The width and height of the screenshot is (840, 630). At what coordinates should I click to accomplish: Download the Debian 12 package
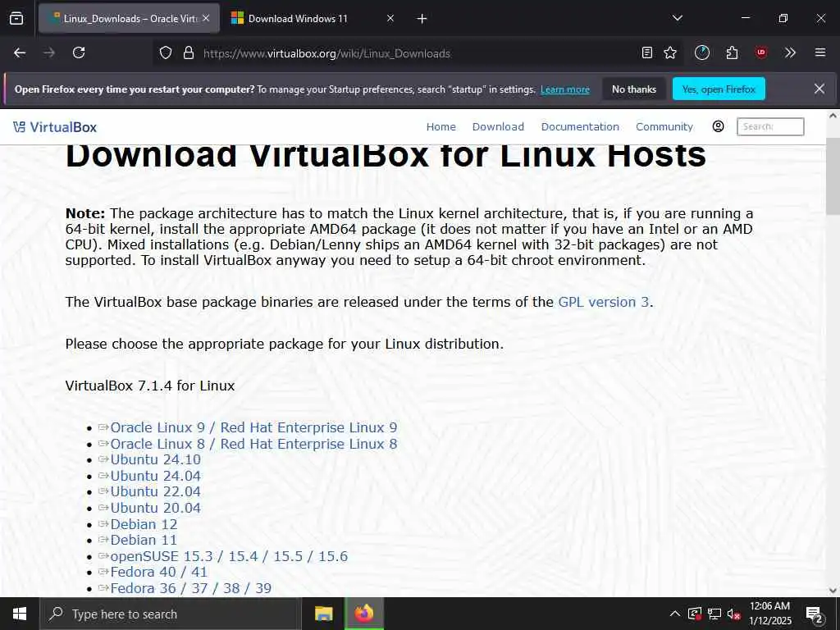(144, 524)
